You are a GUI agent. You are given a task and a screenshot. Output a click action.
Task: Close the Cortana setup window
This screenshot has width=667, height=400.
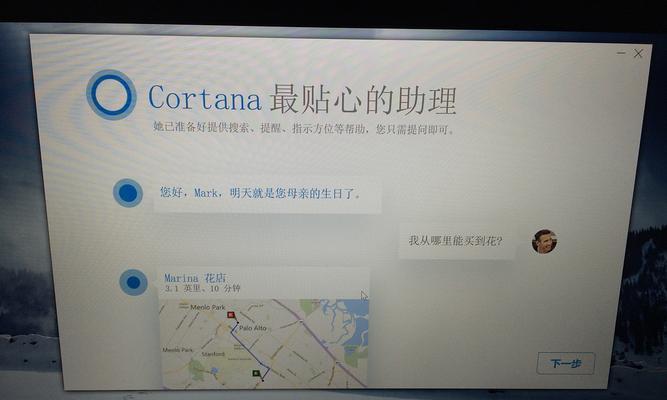tap(638, 53)
